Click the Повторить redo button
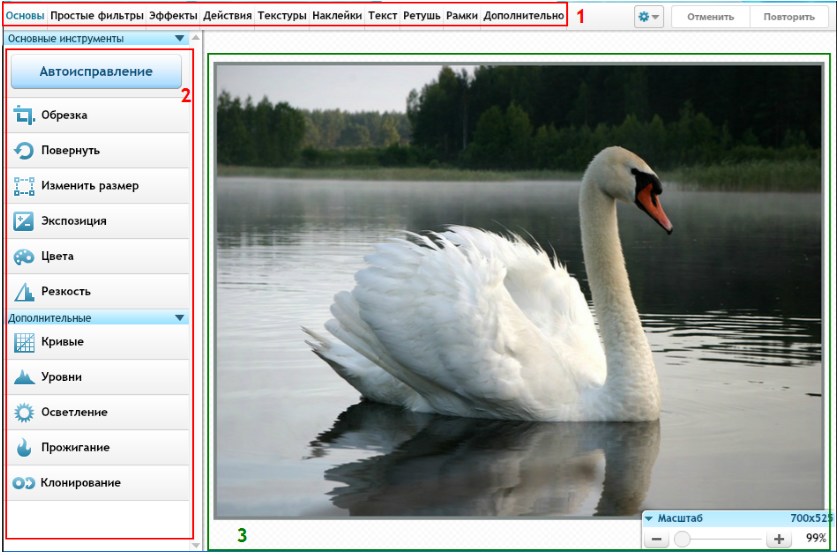Viewport: 838px width, 555px height. [789, 17]
